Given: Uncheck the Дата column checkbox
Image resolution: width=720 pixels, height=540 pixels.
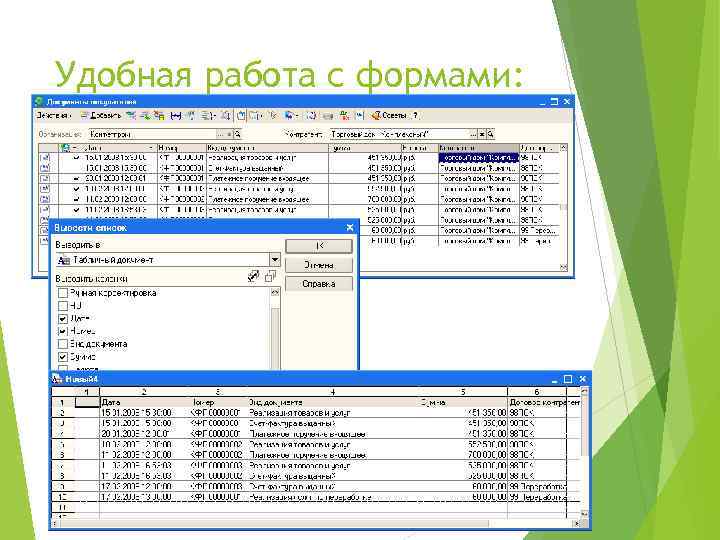Looking at the screenshot, I should (63, 319).
